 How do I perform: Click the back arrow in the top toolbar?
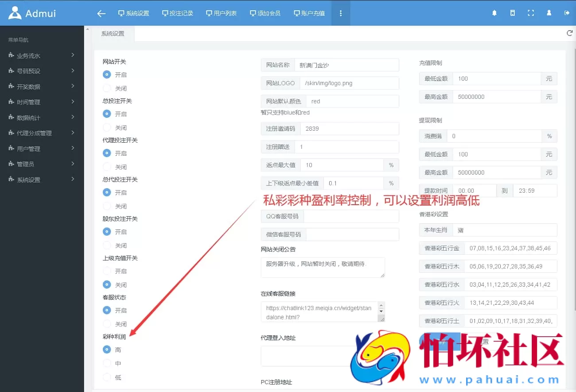point(101,13)
